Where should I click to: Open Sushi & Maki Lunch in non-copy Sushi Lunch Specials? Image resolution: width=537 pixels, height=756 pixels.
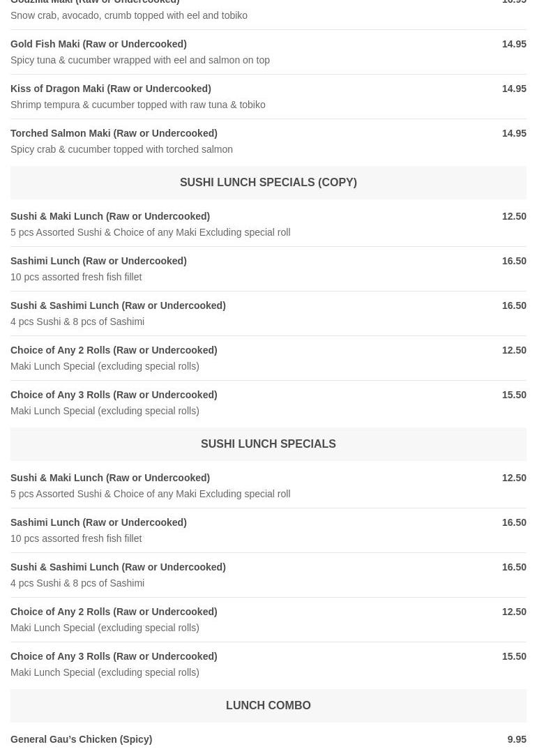click(110, 478)
